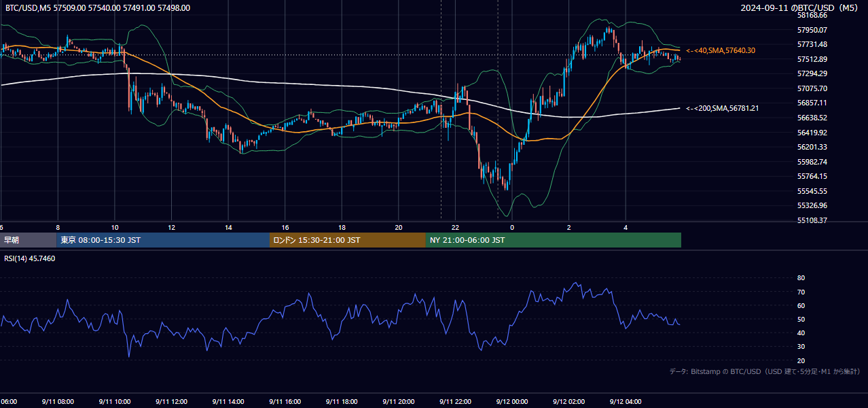
Task: Select bottom axis date 9/11 08:00
Action: point(58,402)
